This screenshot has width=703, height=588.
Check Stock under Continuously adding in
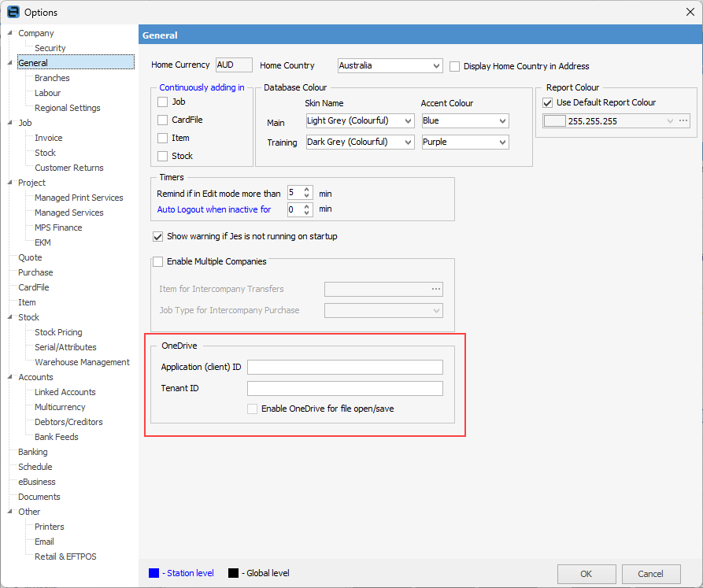(161, 156)
